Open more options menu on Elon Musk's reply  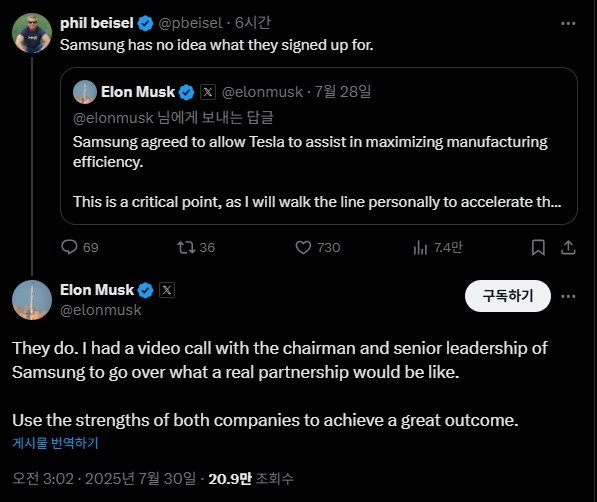[x=568, y=296]
